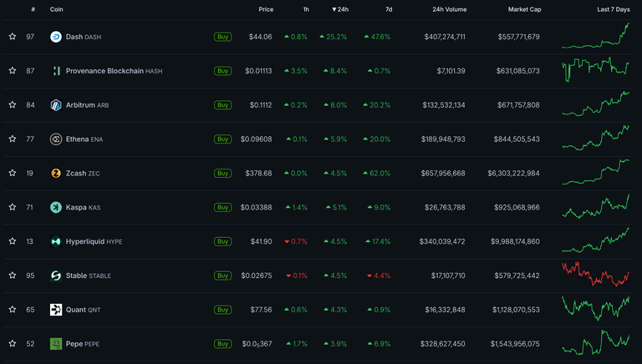Add Arbitrum to watchlist via star
The height and width of the screenshot is (364, 642).
click(x=13, y=104)
